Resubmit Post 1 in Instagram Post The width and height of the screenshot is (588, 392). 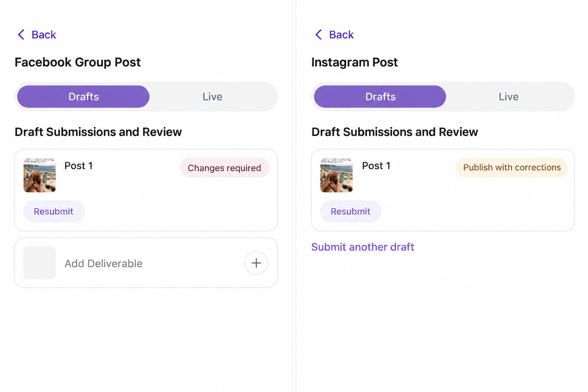tap(351, 211)
